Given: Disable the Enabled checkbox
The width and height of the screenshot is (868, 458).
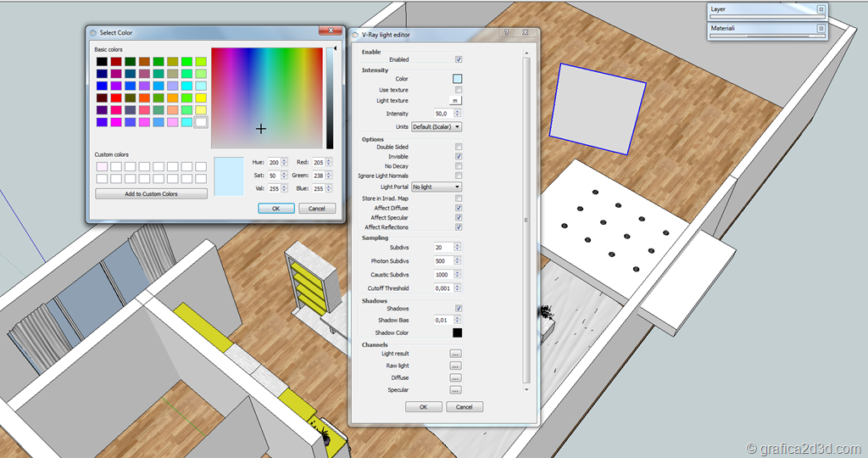Looking at the screenshot, I should (459, 60).
